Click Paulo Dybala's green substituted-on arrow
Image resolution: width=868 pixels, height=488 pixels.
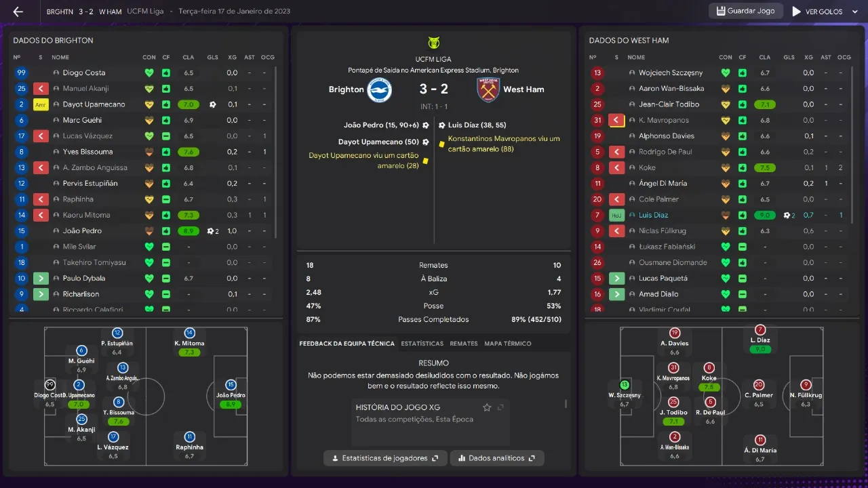pyautogui.click(x=40, y=279)
